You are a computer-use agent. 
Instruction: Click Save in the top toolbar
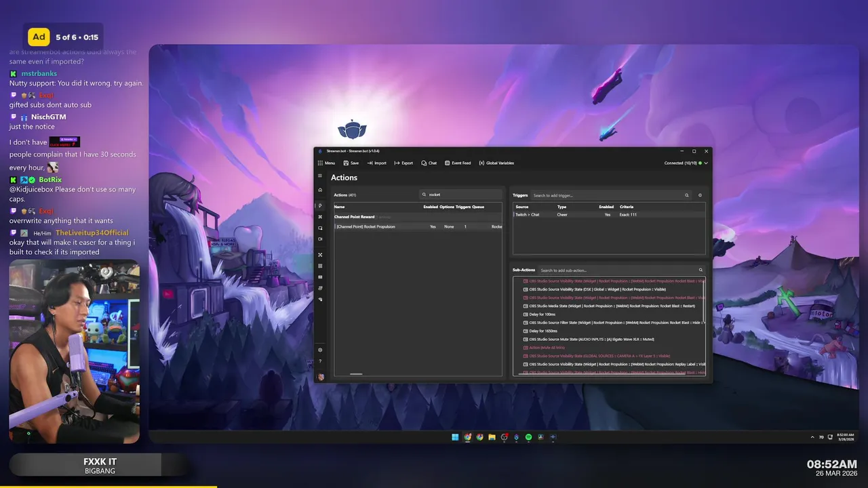(x=351, y=163)
